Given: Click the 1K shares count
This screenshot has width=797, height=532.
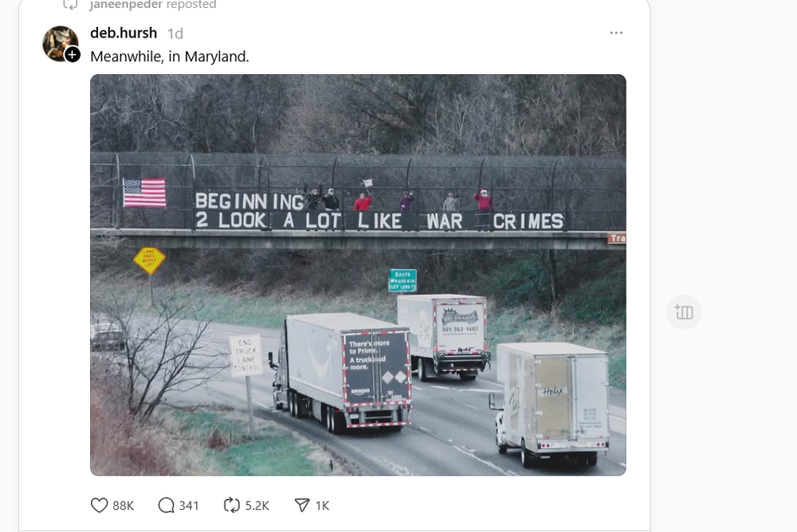Looking at the screenshot, I should point(322,505).
